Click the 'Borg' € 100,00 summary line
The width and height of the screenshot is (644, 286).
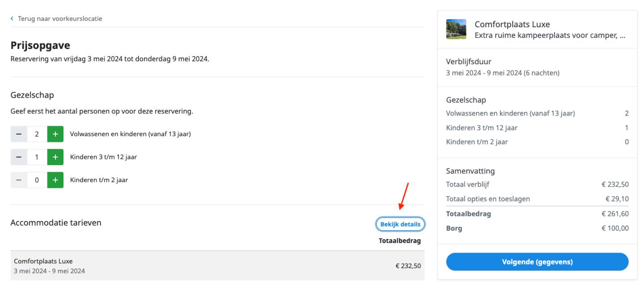(x=537, y=228)
